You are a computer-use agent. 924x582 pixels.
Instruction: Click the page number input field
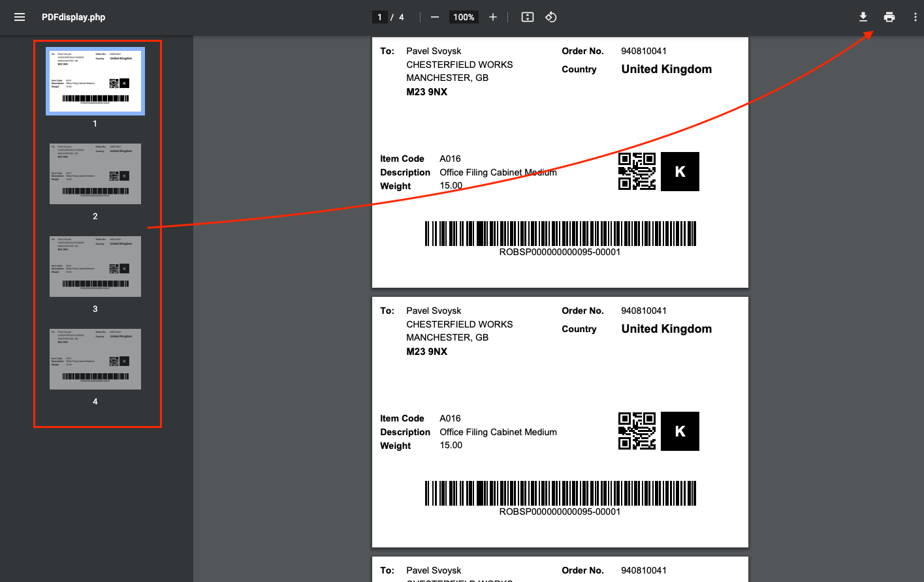[x=379, y=17]
